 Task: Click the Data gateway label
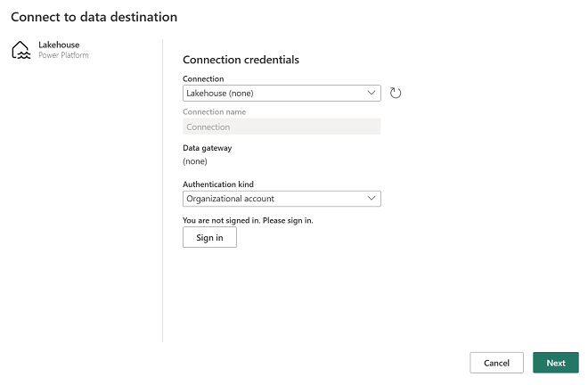click(207, 148)
